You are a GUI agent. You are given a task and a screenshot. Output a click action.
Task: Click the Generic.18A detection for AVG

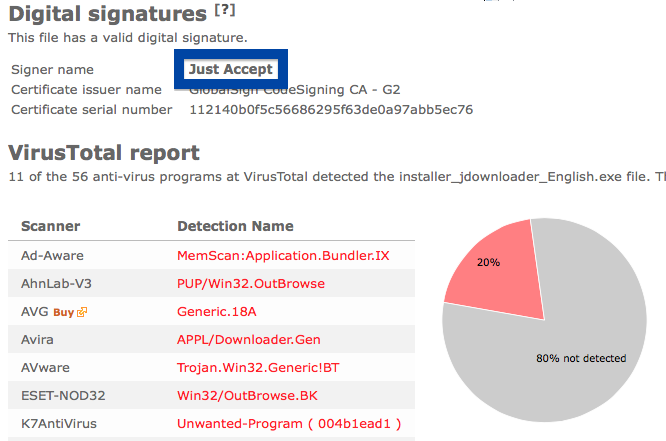(x=217, y=311)
